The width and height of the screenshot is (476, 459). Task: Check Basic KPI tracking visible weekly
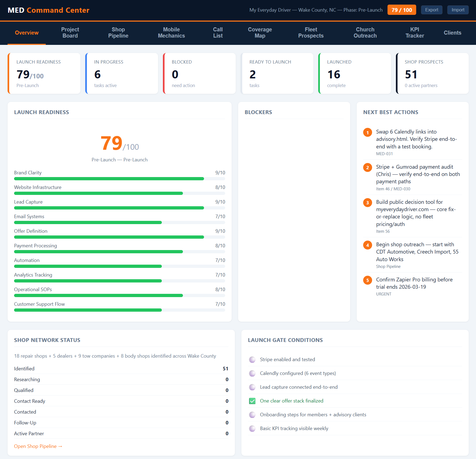tap(252, 428)
